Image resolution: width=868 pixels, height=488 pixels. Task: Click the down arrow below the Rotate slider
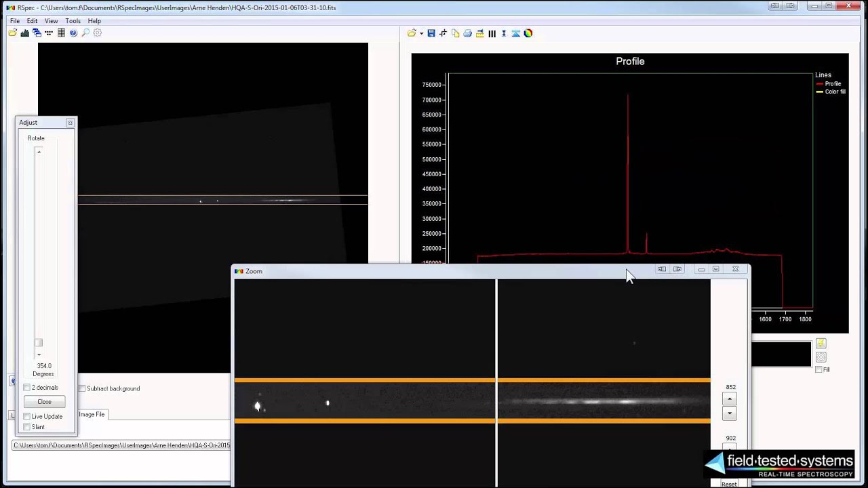[x=39, y=354]
